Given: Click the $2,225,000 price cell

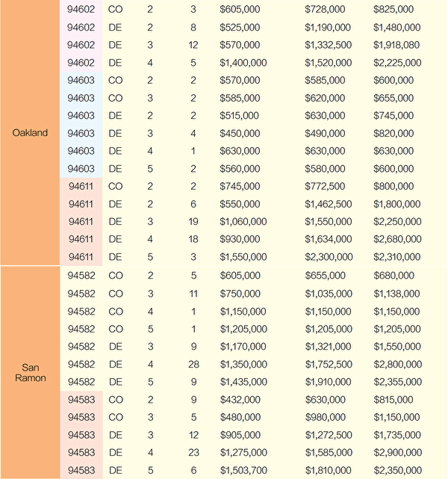Looking at the screenshot, I should [397, 63].
